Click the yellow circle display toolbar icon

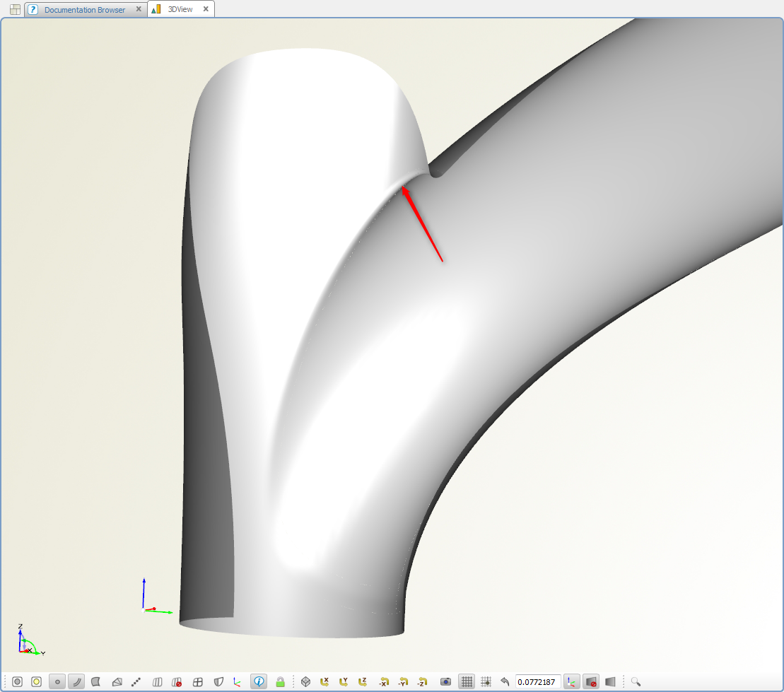point(37,681)
